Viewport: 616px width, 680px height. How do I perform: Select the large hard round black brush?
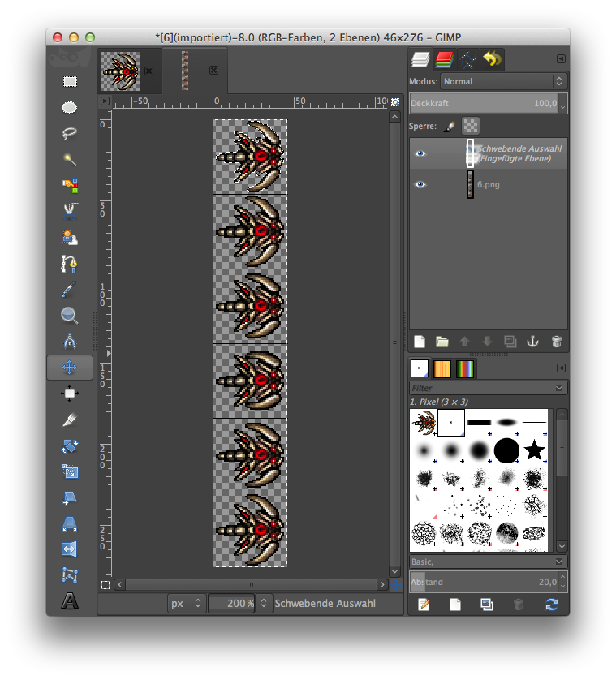[x=506, y=450]
